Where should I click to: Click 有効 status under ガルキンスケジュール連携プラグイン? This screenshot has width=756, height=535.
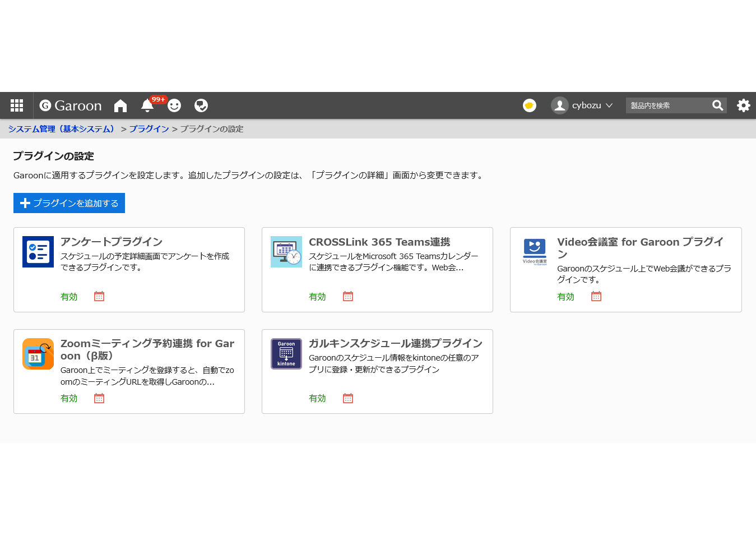[x=317, y=398]
